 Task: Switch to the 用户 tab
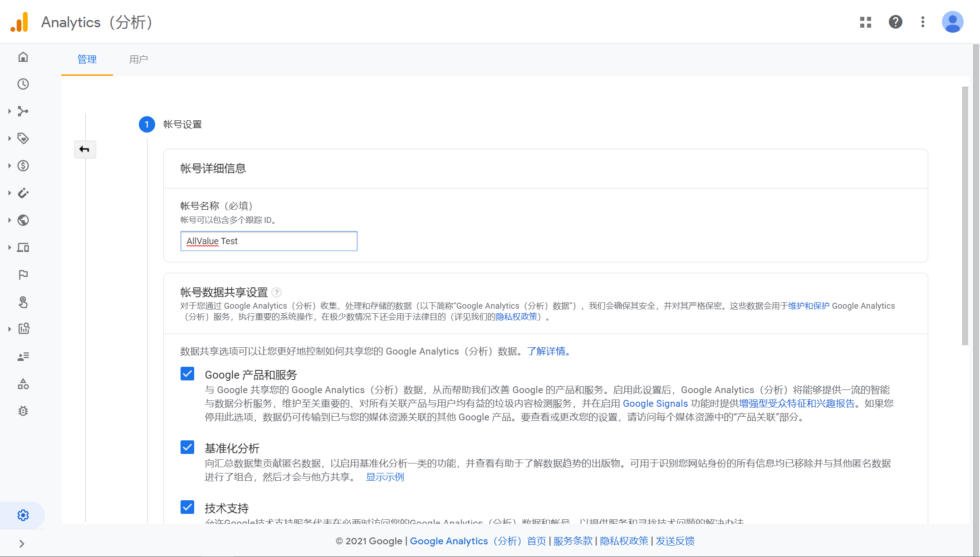[x=138, y=59]
